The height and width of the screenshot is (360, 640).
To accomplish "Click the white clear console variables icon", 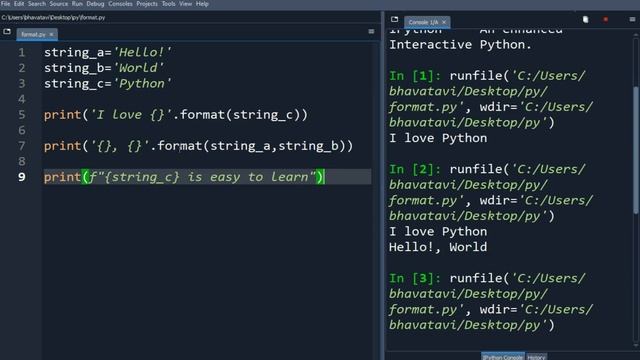I will (586, 19).
